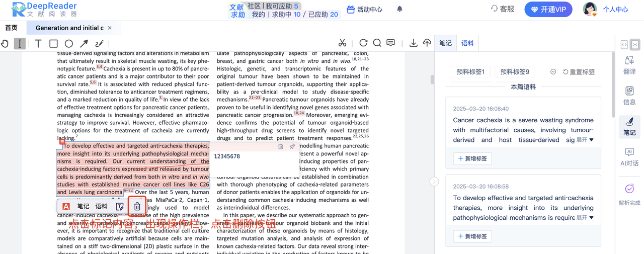Click the rotate refresh icon in toolbar
This screenshot has width=644, height=254.
click(x=363, y=43)
